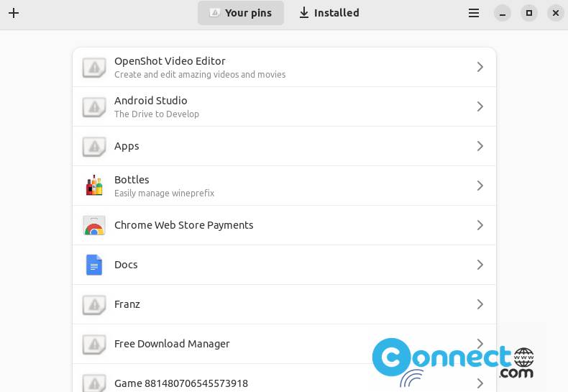This screenshot has height=392, width=568.
Task: Click the Chrome Web Store Payments icon
Action: coord(94,225)
